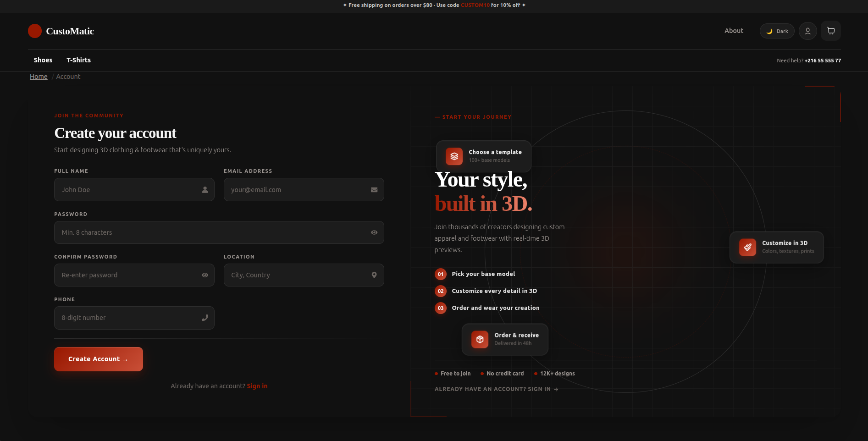Toggle the Dark theme switch
868x441 pixels.
(x=777, y=31)
